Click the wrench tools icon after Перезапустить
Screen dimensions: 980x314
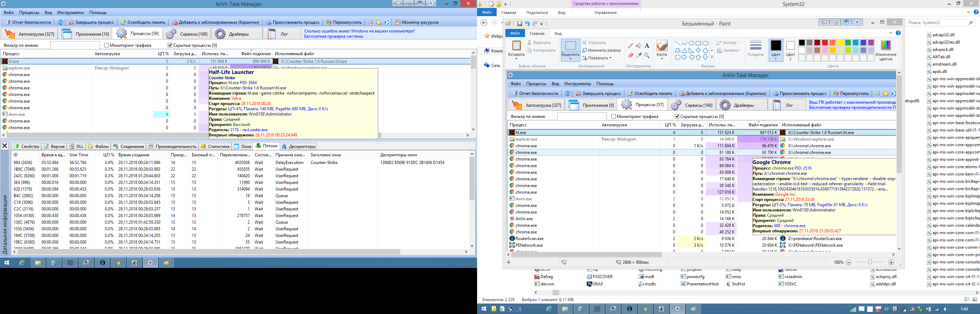tap(371, 22)
